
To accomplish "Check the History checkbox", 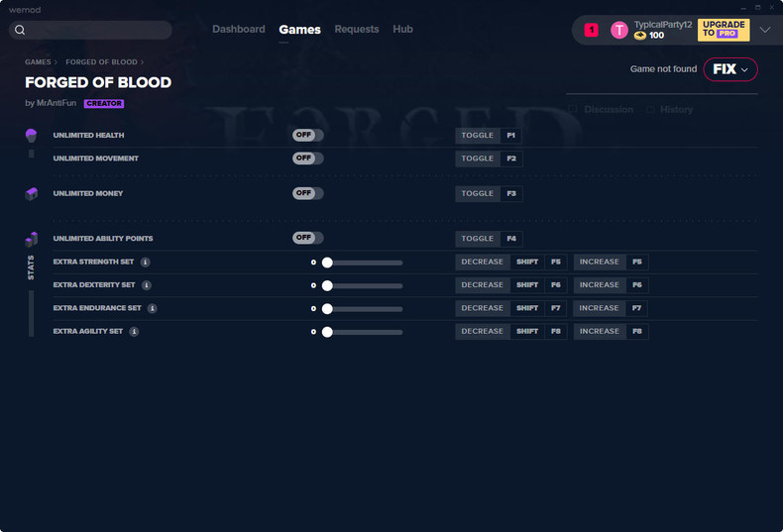I will click(x=650, y=109).
